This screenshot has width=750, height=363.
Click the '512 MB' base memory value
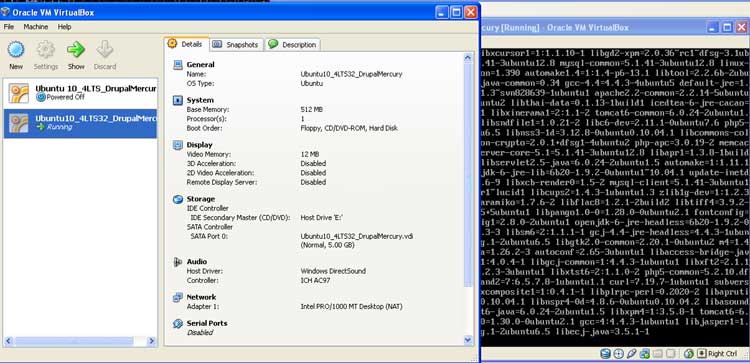tap(311, 110)
